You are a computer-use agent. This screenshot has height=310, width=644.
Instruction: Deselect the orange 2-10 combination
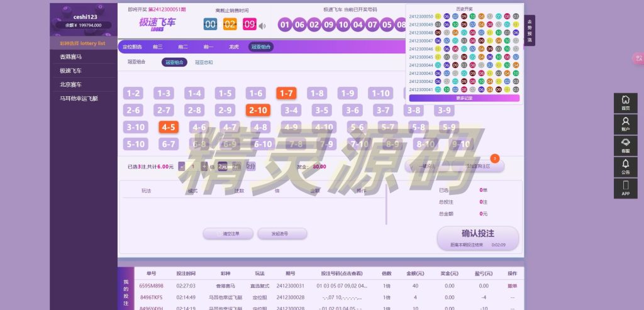258,111
